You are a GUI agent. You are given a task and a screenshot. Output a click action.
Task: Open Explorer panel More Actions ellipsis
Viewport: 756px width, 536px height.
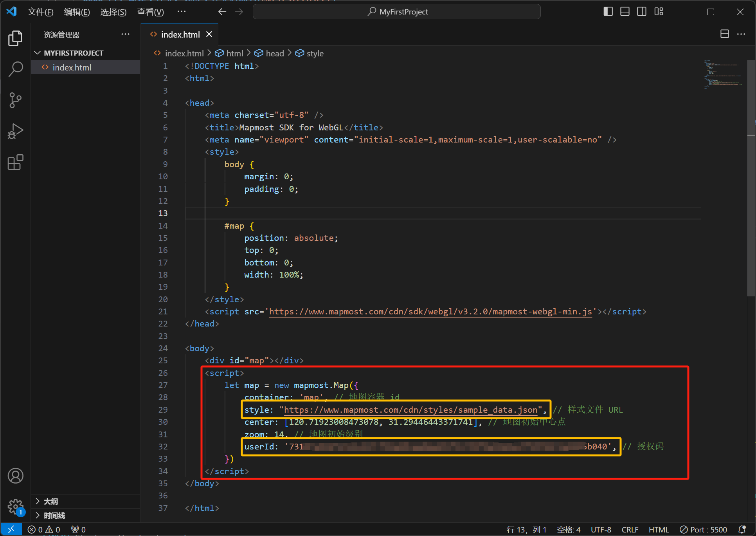(125, 34)
